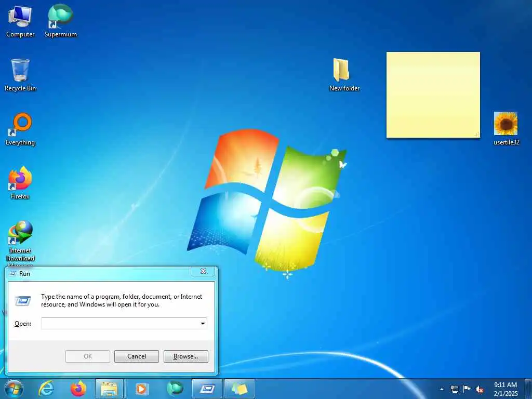
Task: Select the Supermium desktop shortcut
Action: (x=60, y=21)
